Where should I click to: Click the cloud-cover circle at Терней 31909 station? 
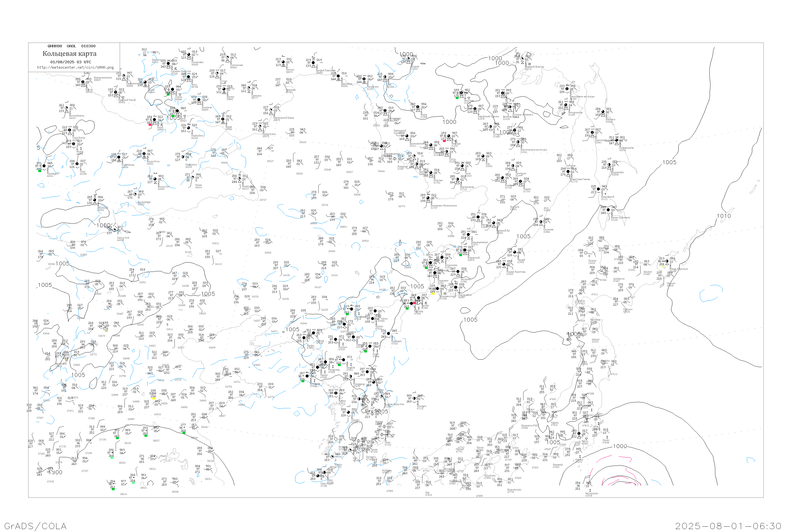click(x=515, y=252)
